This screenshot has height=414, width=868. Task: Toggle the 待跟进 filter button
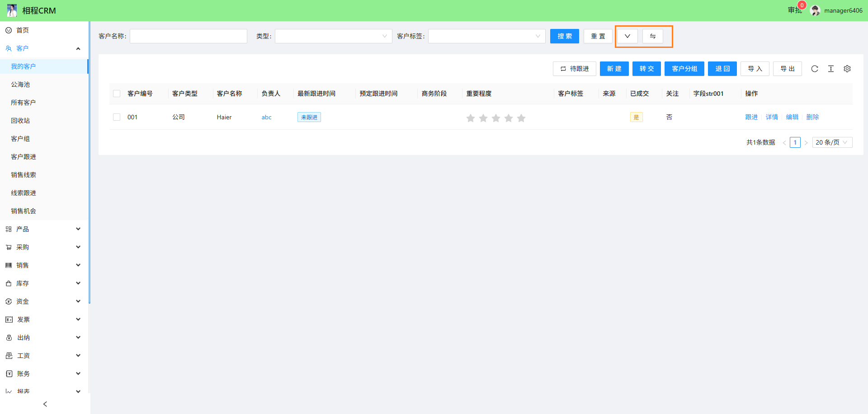[575, 69]
